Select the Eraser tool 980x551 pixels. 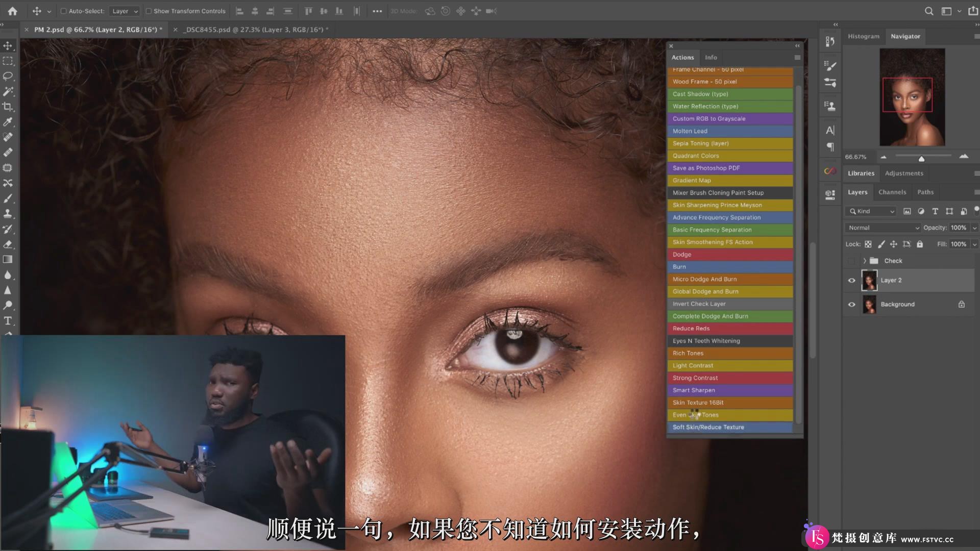tap(8, 244)
